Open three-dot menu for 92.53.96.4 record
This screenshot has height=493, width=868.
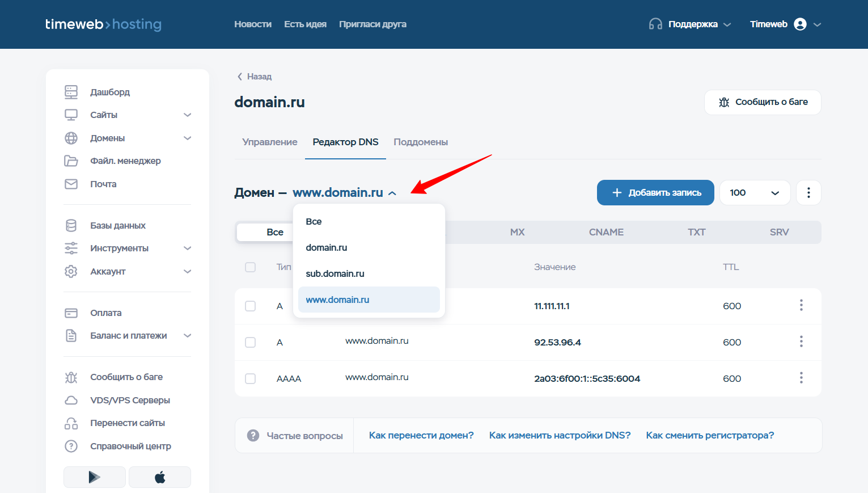pyautogui.click(x=801, y=342)
